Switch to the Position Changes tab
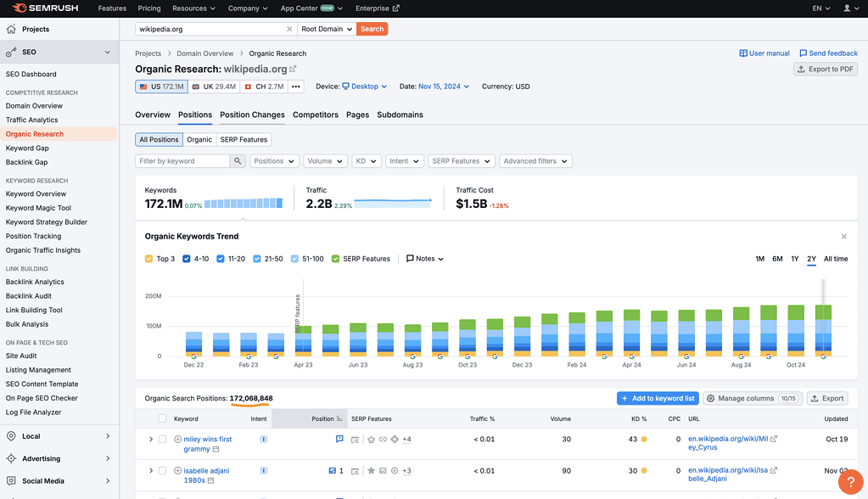Viewport: 868px width, 499px height. pos(253,115)
